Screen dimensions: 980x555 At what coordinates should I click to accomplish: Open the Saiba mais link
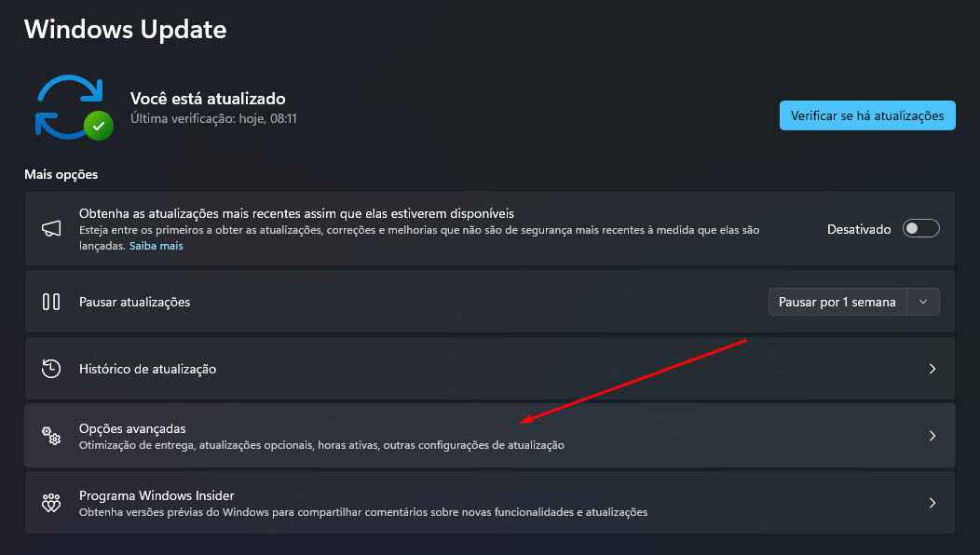tap(156, 246)
